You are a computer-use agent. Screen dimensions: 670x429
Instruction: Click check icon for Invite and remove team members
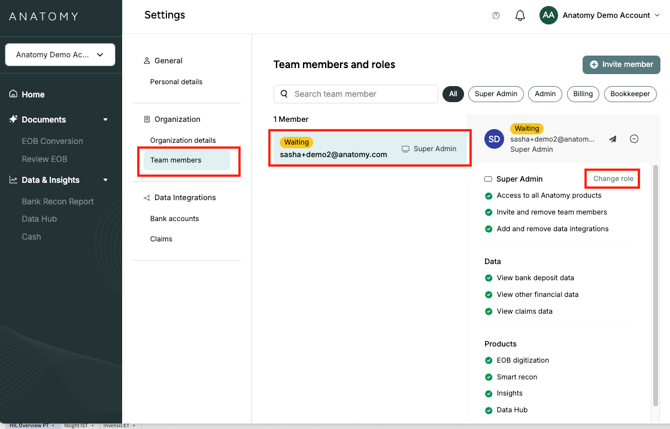pos(488,212)
